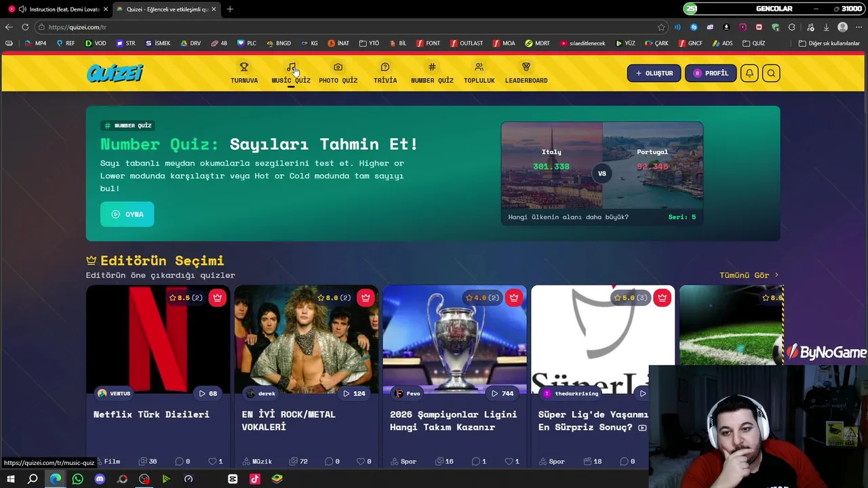Open the Tümünü Gör link
868x488 pixels.
(x=749, y=275)
